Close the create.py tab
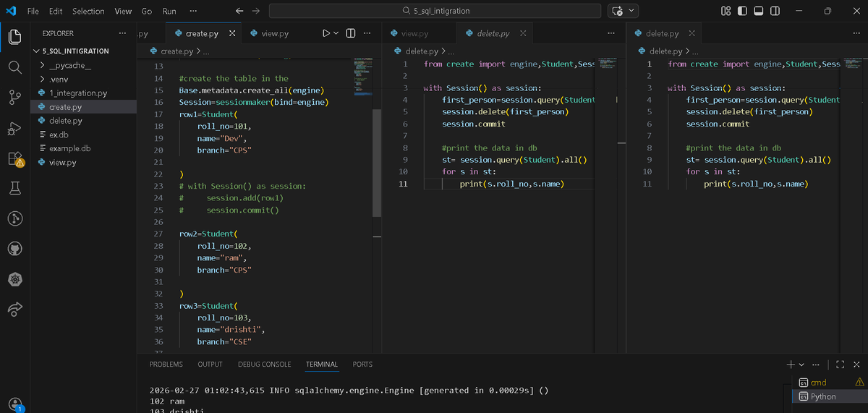The width and height of the screenshot is (868, 413). pyautogui.click(x=231, y=33)
